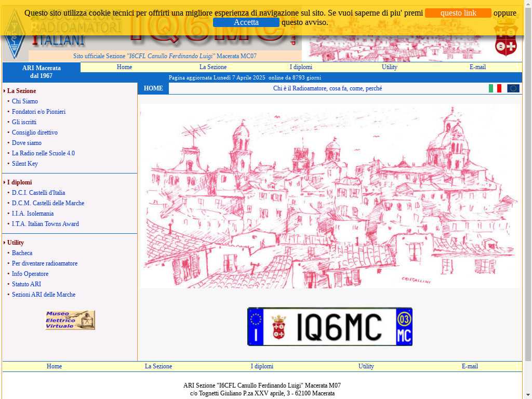Accept cookies with the Accetta button
This screenshot has width=532, height=399.
(246, 22)
